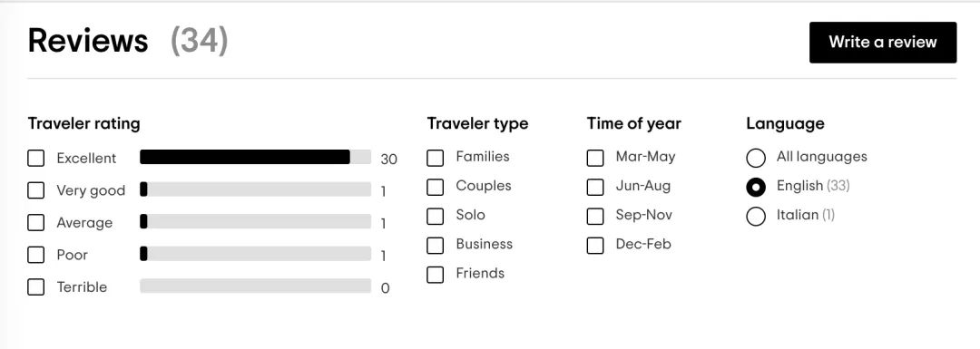This screenshot has width=980, height=349.
Task: Tick the Solo traveler checkbox
Action: (435, 216)
